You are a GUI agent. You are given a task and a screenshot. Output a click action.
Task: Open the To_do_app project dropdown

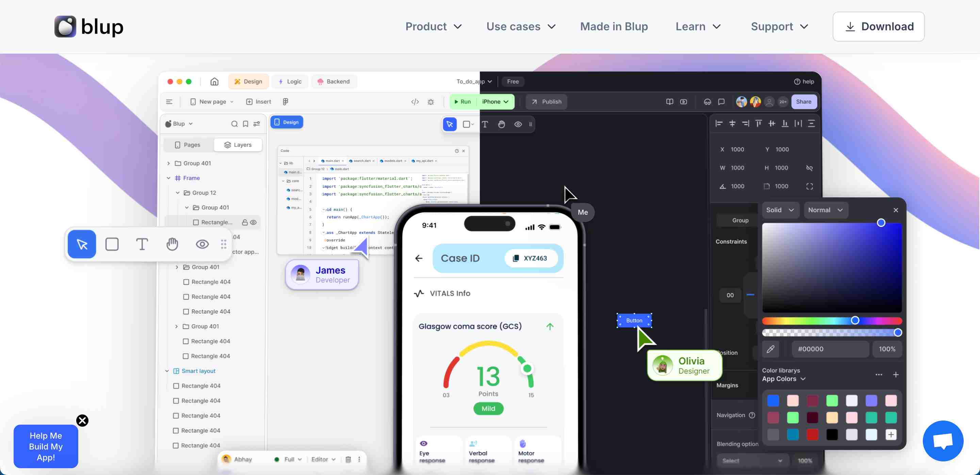coord(474,81)
